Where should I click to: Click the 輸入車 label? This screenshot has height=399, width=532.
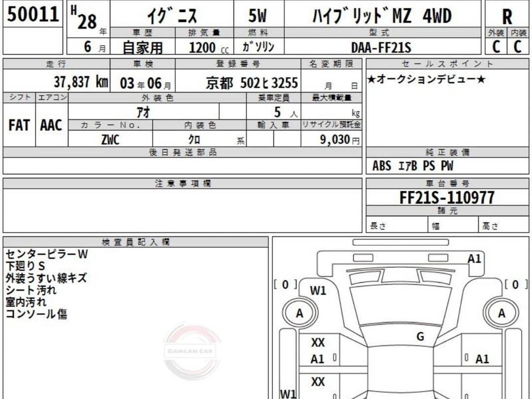click(x=273, y=125)
